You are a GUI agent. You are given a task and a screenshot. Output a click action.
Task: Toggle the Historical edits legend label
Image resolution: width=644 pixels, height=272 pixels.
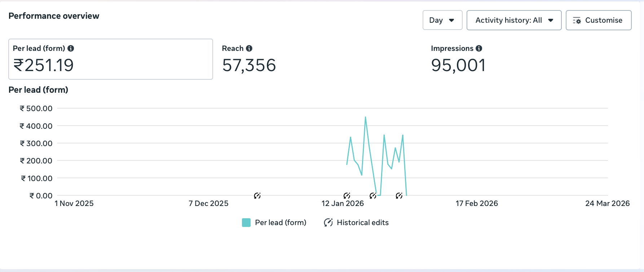pos(362,223)
